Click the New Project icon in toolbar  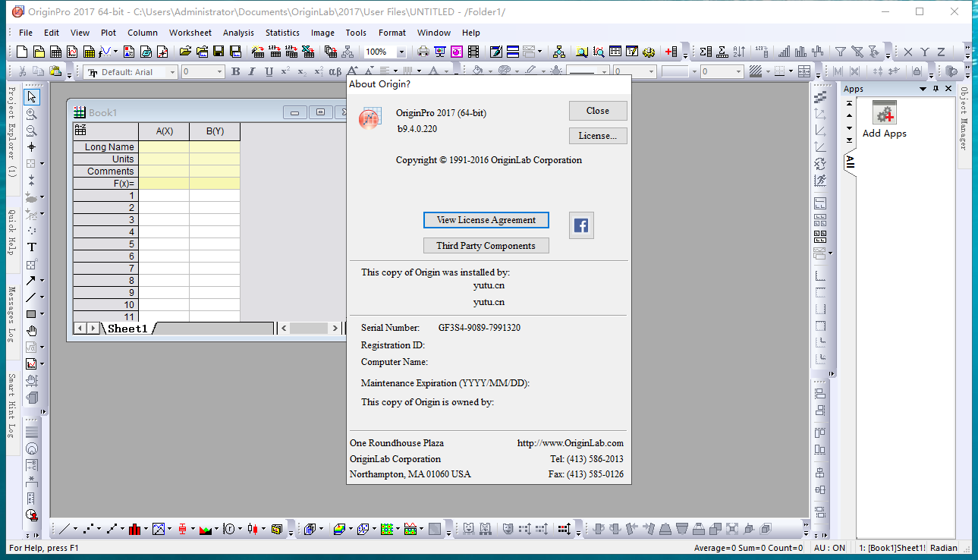tap(21, 52)
